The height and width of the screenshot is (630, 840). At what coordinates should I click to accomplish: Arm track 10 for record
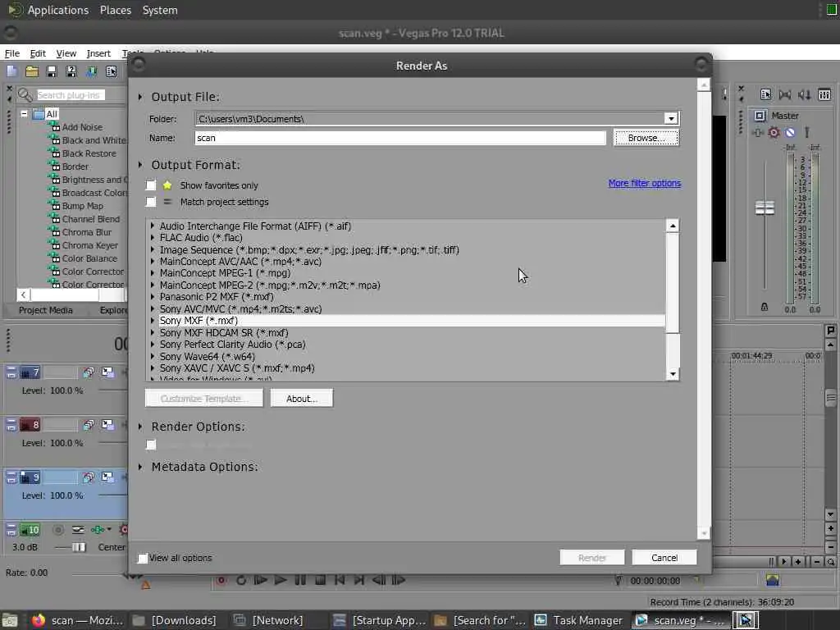click(58, 530)
